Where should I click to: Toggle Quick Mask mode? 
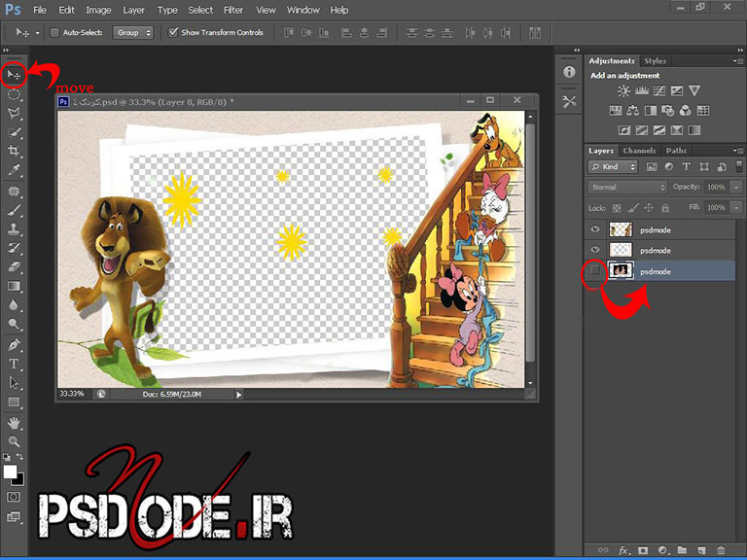[x=14, y=497]
